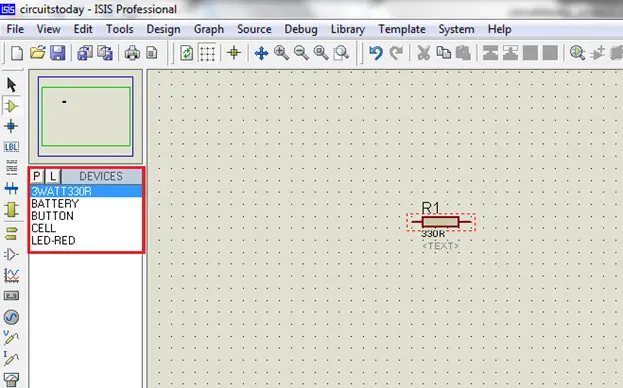Image resolution: width=623 pixels, height=388 pixels.
Task: Open the File menu
Action: coord(15,29)
